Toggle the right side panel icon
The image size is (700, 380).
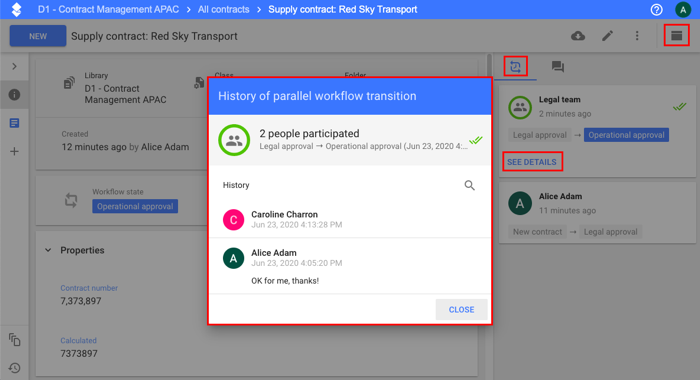pyautogui.click(x=677, y=35)
